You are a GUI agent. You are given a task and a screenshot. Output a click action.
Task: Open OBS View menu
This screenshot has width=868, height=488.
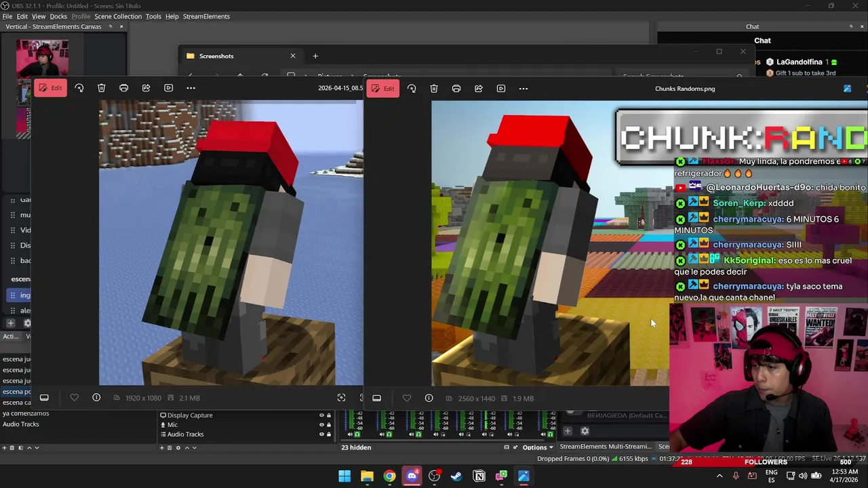tap(39, 16)
